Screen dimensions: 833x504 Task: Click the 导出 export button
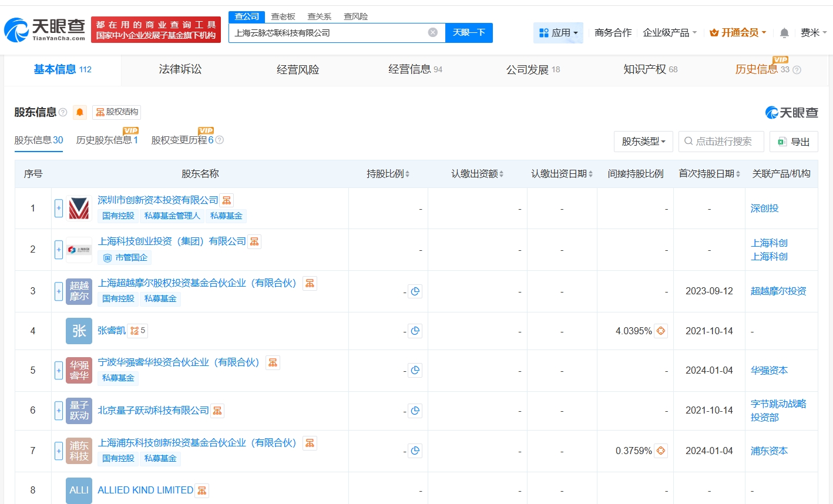pyautogui.click(x=794, y=142)
